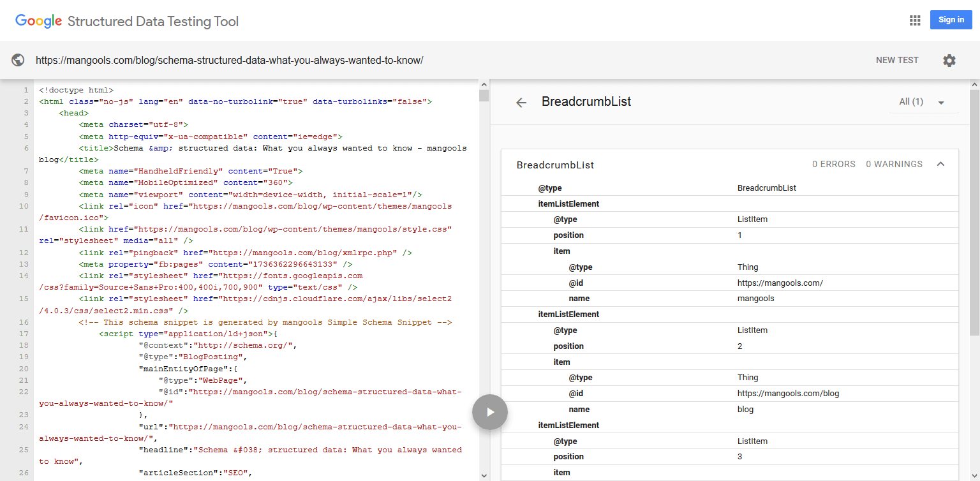Run the test with the play button
Screen dimensions: 980x481
tap(490, 412)
